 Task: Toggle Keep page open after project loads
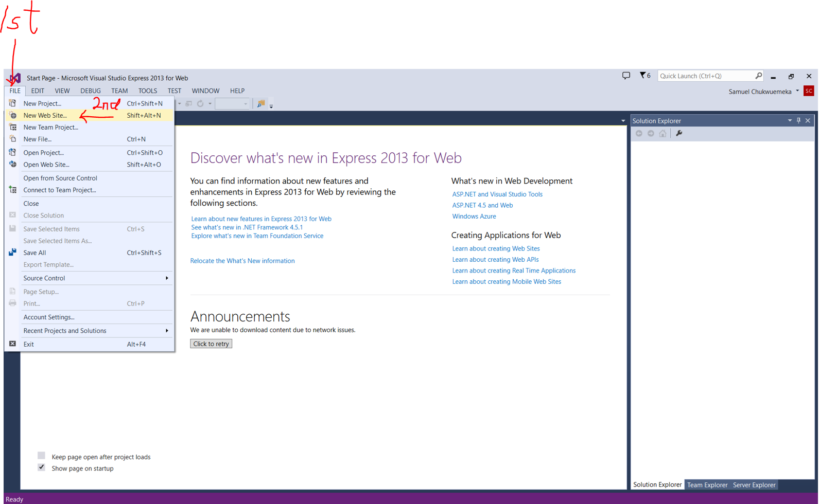(x=41, y=456)
